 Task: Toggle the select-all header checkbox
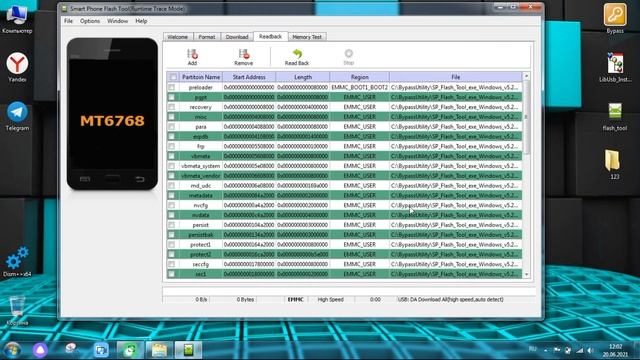pyautogui.click(x=173, y=77)
